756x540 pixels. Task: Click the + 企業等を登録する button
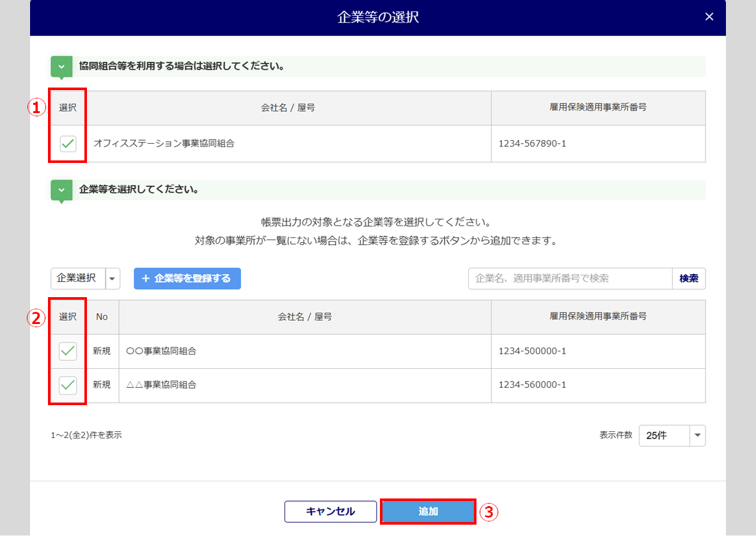point(187,279)
